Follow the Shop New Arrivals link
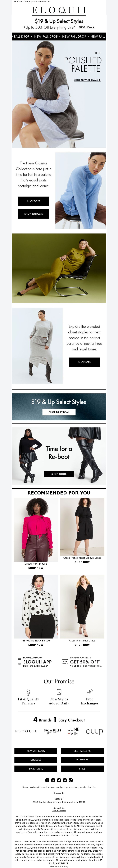118x868 pixels. (87, 80)
